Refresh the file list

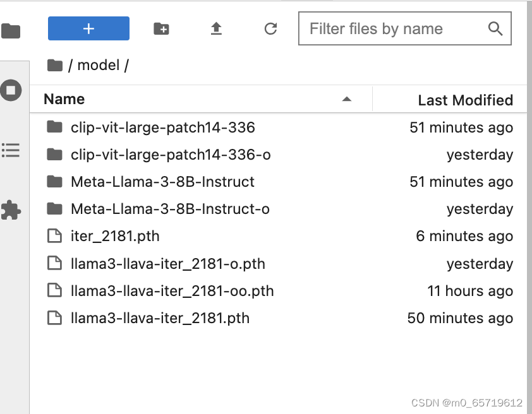click(x=270, y=28)
